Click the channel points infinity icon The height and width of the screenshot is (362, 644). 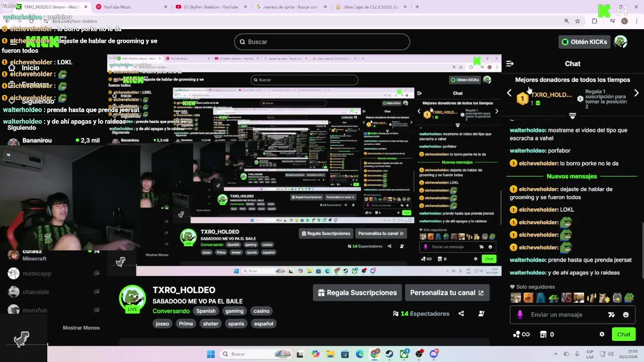[x=521, y=334]
